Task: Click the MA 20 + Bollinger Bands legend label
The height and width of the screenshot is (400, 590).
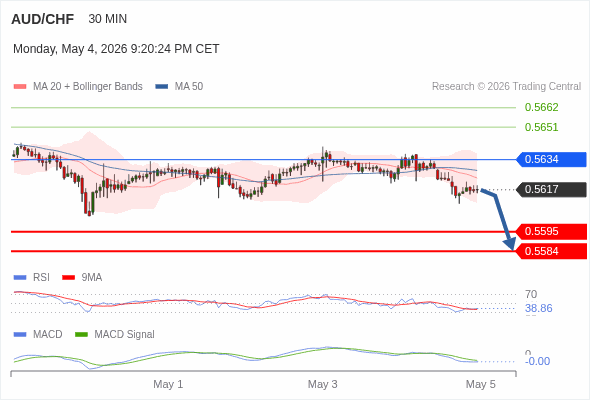Action: tap(88, 87)
